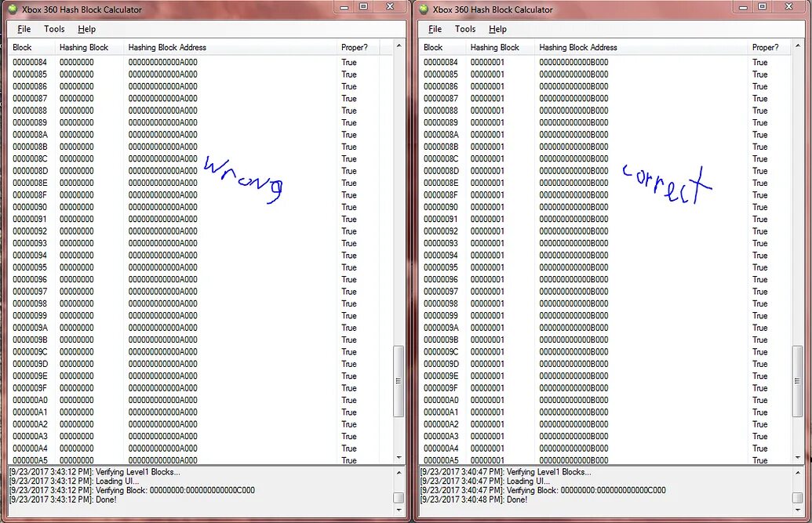Sort by Hashing Block Address in left window
This screenshot has height=523, width=812.
[230, 47]
